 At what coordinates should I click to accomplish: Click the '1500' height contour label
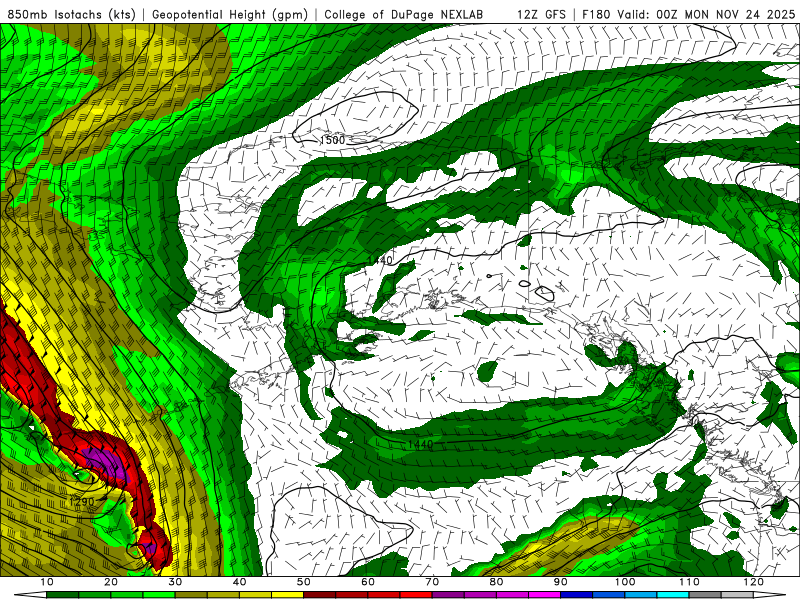click(x=332, y=140)
